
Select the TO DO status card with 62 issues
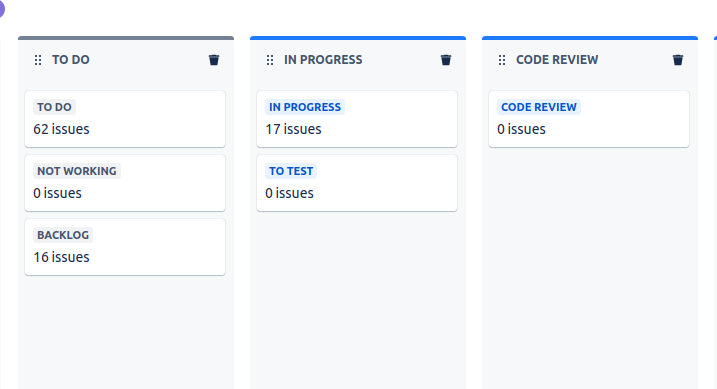point(125,119)
